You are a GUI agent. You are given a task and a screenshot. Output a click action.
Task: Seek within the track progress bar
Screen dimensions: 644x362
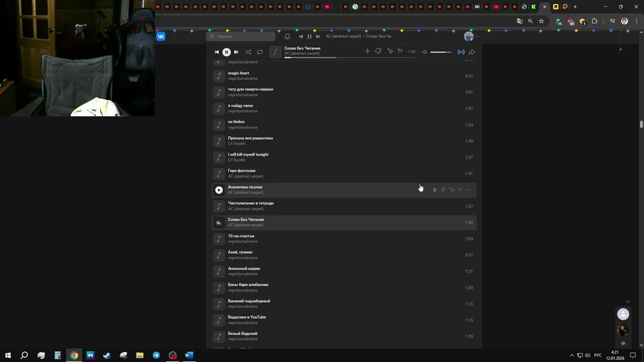coord(350,57)
